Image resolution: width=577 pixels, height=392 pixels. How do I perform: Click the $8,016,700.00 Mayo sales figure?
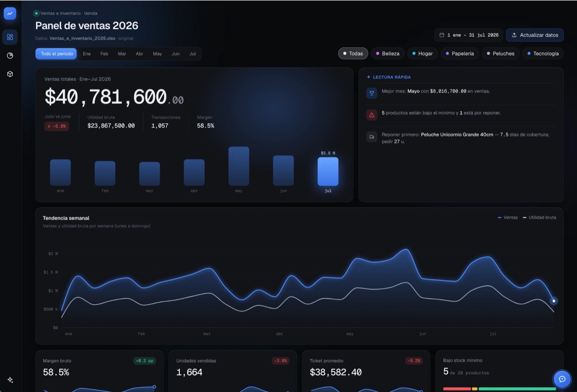coord(448,91)
